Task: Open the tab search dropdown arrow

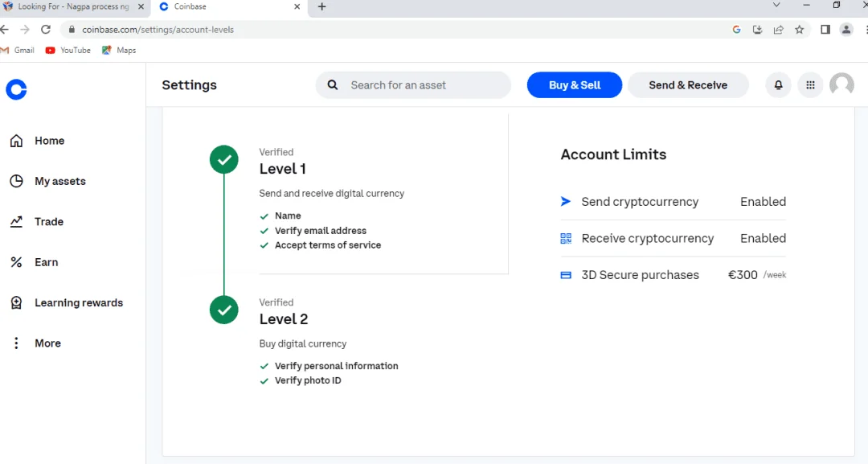Action: click(x=776, y=5)
